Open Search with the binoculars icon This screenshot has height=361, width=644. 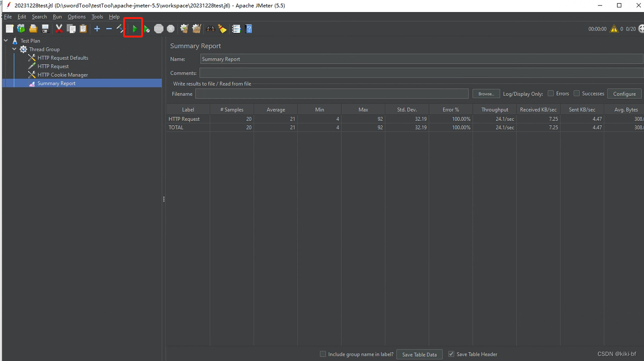coord(211,29)
